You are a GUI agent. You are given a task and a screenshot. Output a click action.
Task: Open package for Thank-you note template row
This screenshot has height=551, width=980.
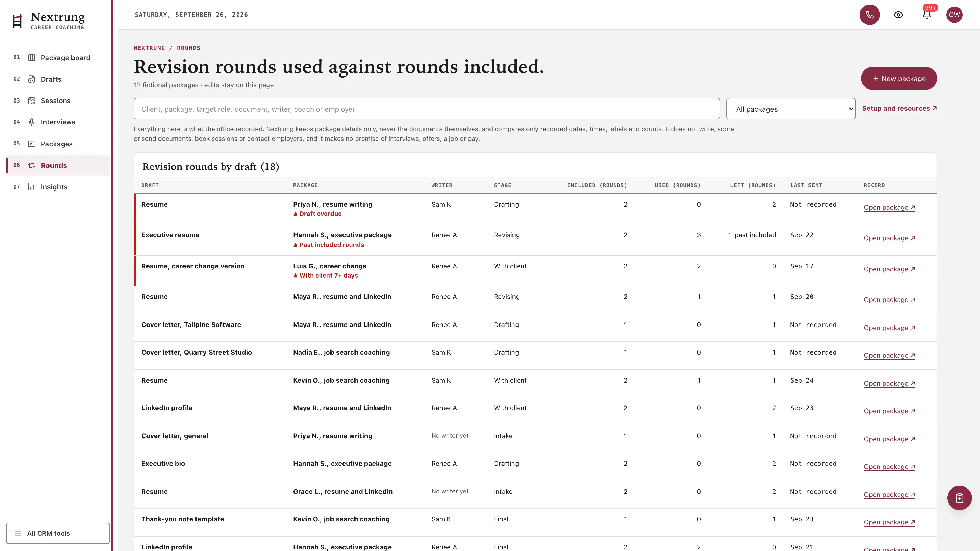(x=889, y=522)
